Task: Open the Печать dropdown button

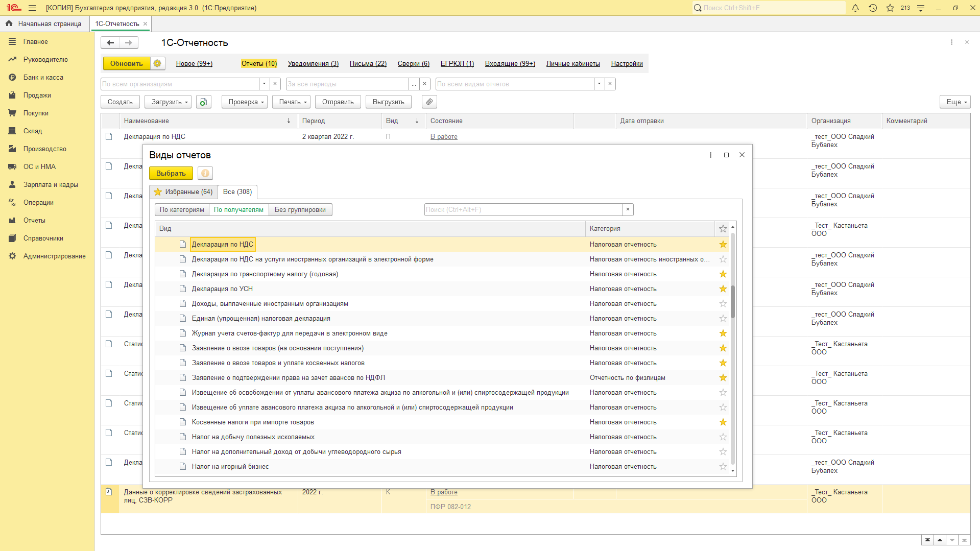Action: pos(291,102)
